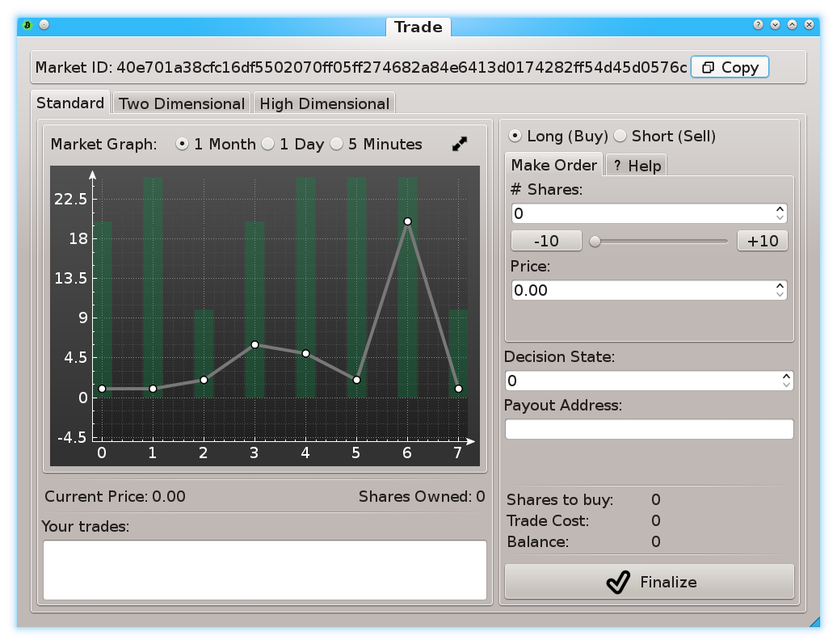Click the fullscreen expand arrow on Market Graph

459,144
